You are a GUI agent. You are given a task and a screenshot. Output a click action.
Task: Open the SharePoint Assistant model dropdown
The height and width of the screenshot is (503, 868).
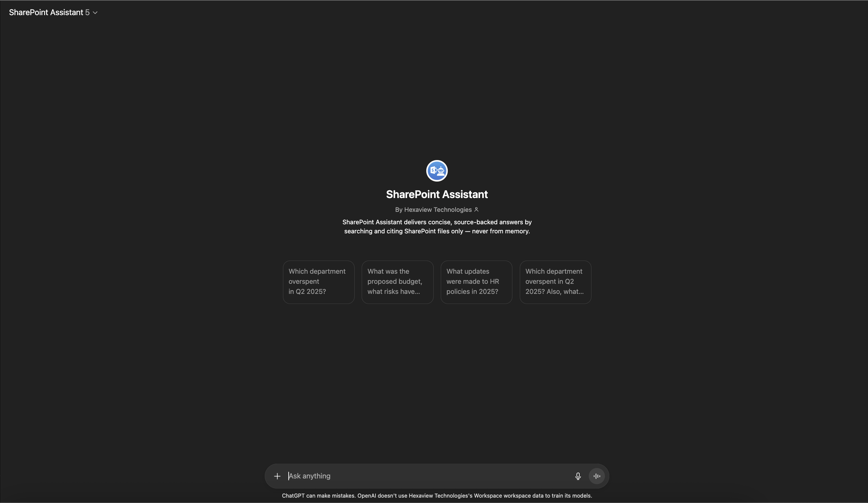coord(53,12)
